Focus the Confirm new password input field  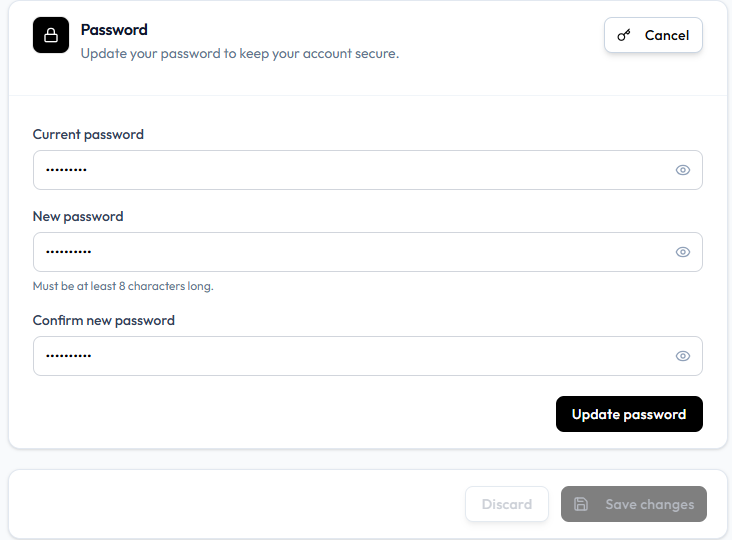pyautogui.click(x=367, y=356)
